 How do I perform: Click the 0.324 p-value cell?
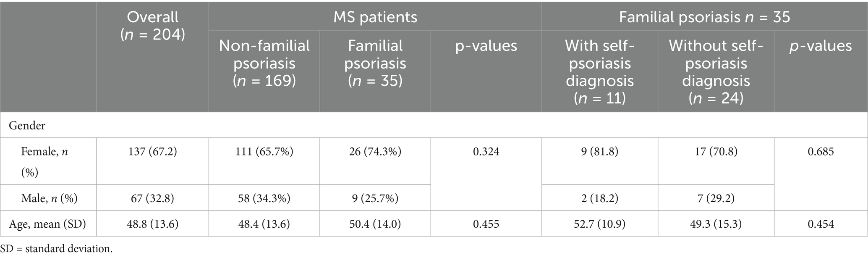(x=486, y=151)
